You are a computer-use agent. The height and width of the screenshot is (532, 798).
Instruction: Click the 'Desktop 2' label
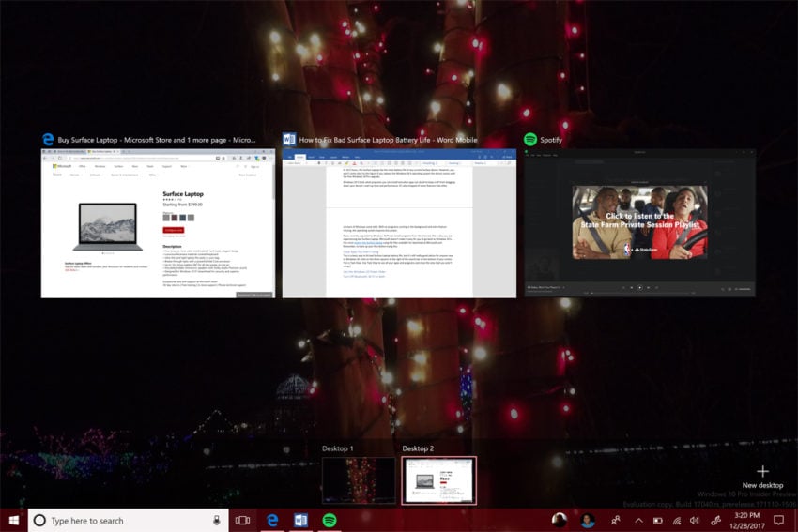(418, 448)
